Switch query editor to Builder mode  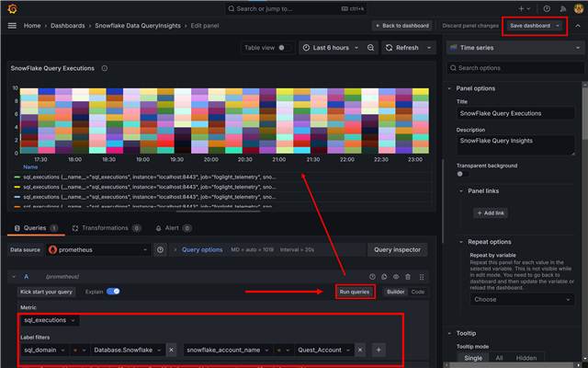tap(396, 292)
